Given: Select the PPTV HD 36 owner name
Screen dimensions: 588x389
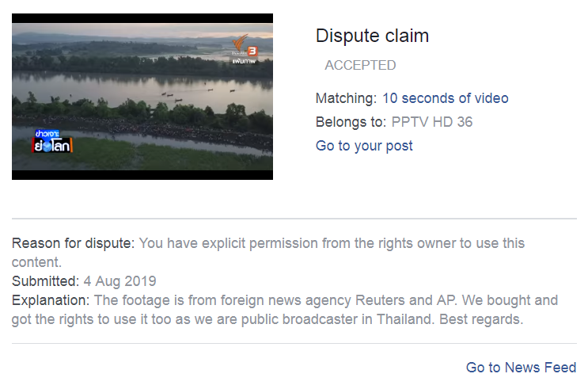Looking at the screenshot, I should (431, 122).
